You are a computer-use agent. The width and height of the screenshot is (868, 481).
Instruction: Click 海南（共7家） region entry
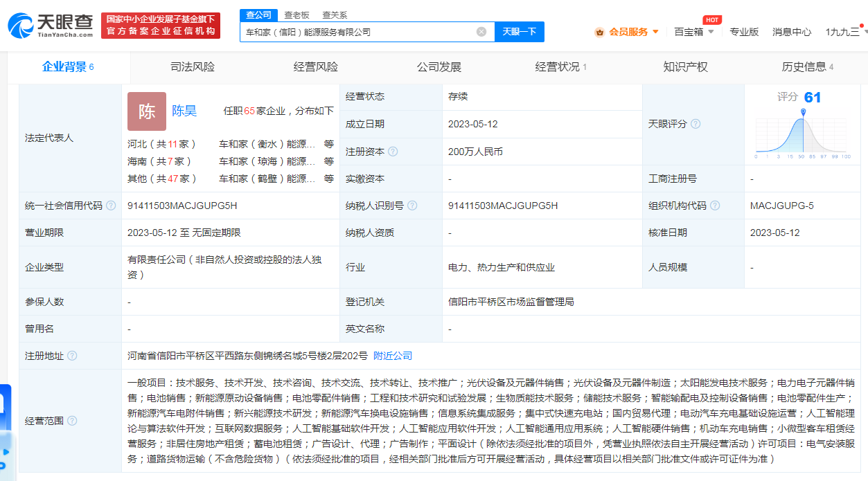(x=159, y=161)
